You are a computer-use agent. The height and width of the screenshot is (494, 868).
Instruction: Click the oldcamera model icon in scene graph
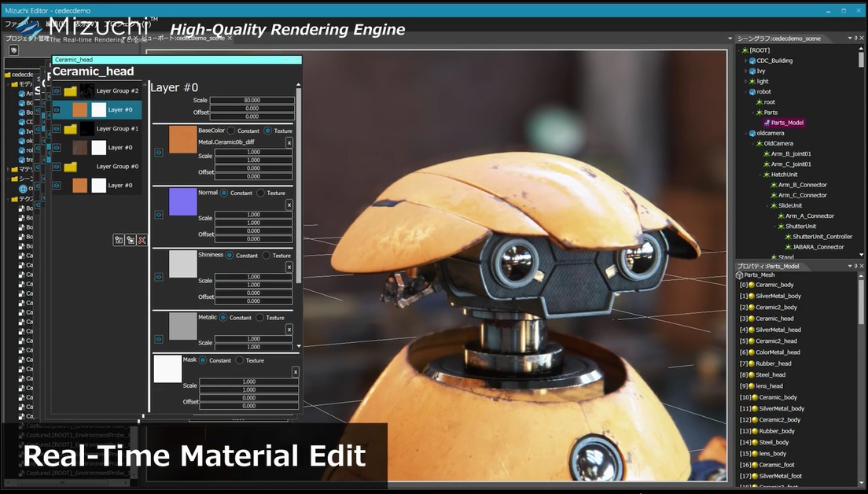753,133
